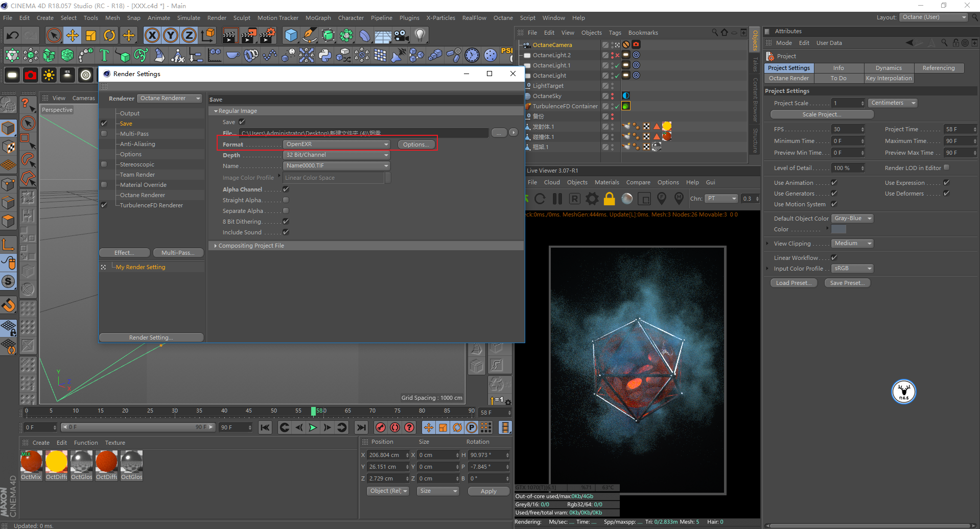Enable Separate Alpha checkbox

pos(286,210)
